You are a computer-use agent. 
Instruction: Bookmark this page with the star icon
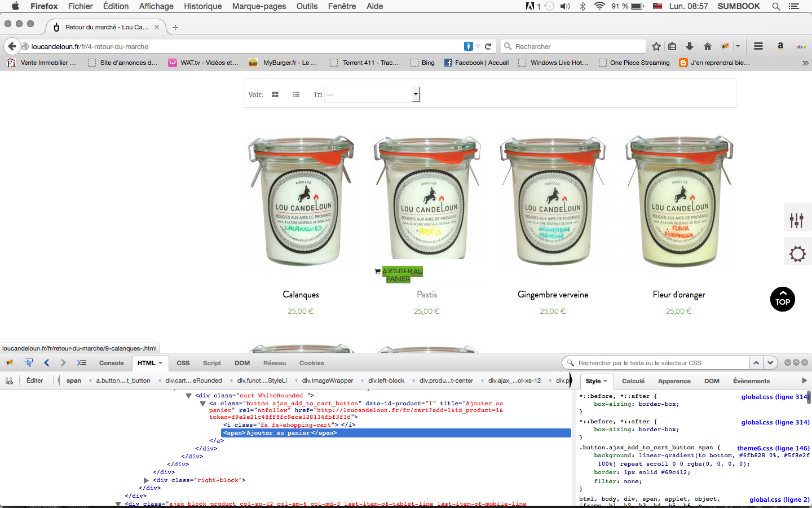tap(656, 46)
